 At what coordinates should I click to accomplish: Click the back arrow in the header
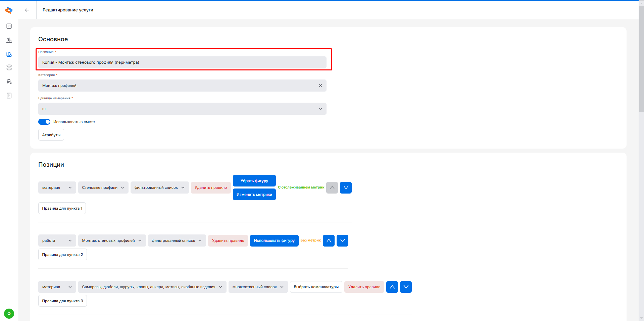(x=27, y=10)
